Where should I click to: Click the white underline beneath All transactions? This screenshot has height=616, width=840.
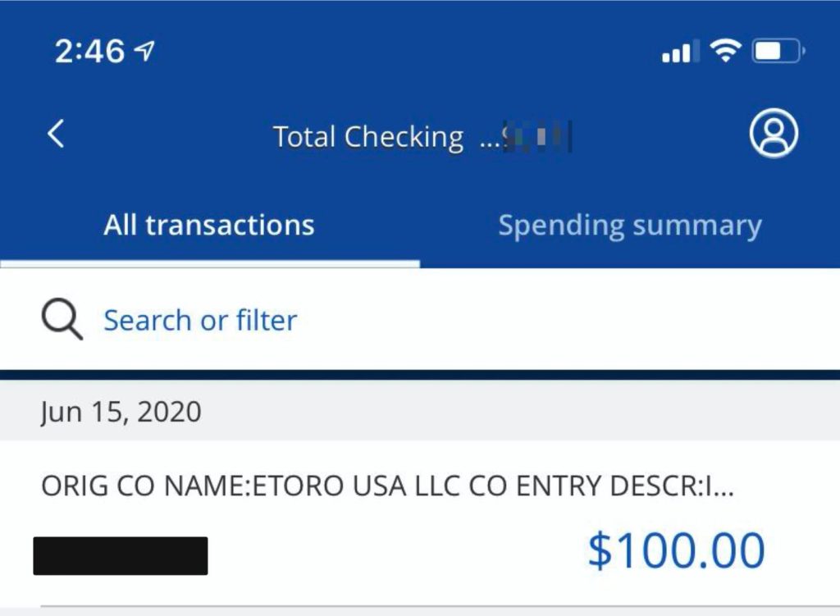209,264
